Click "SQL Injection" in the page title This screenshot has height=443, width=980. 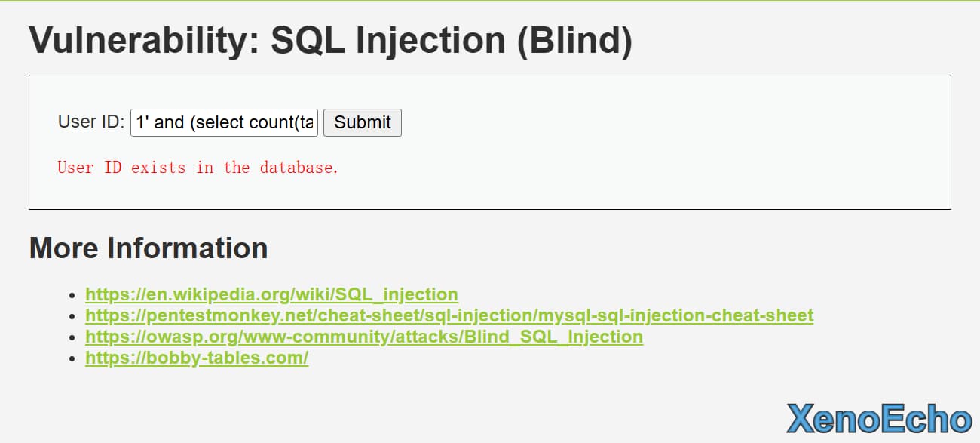(x=387, y=41)
